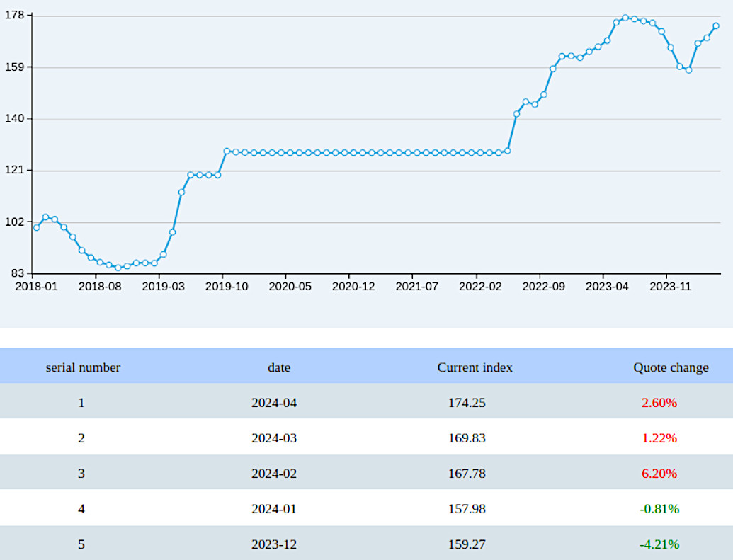Select the 2023-12 date cell
This screenshot has height=560, width=733.
274,544
